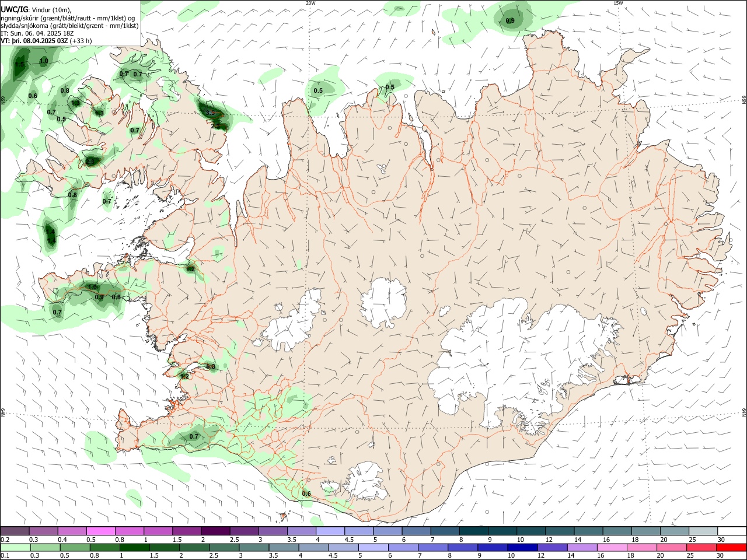Click the 'Vindur (10m),' header text
Screen dimensions: 747x560
tap(51, 10)
